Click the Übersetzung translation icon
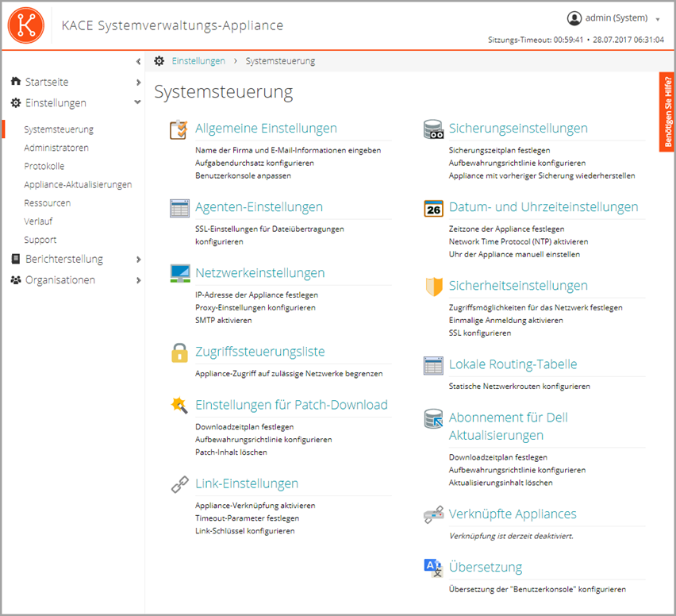Screen dimensions: 676x616 [433, 567]
